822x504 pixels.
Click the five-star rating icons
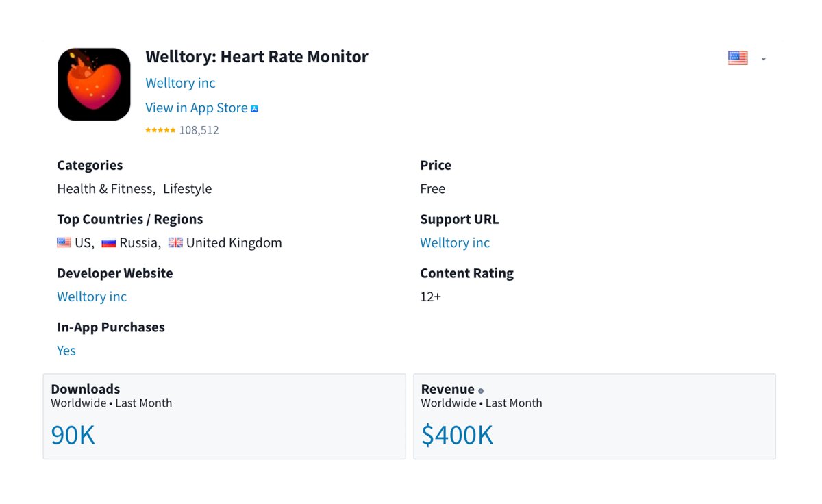[160, 130]
